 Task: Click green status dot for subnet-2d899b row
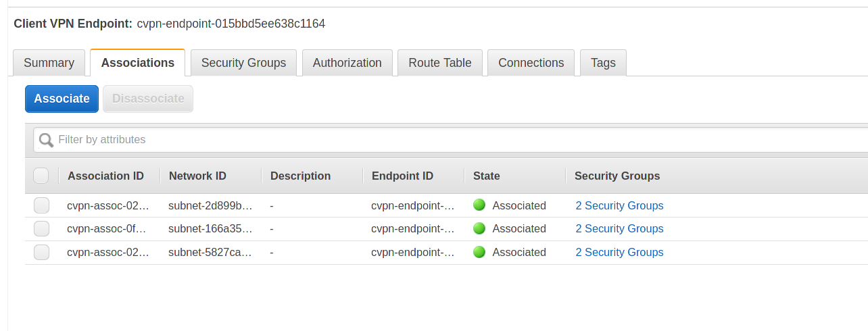click(x=479, y=205)
